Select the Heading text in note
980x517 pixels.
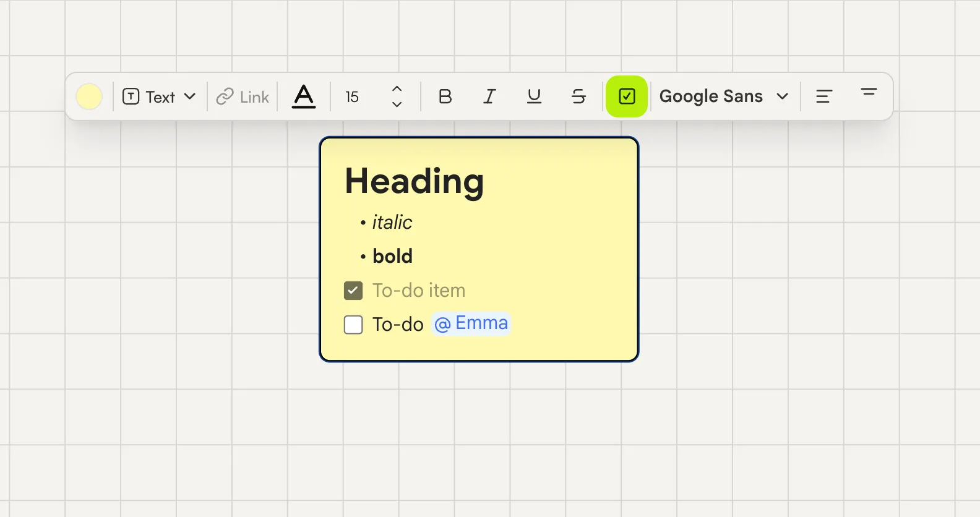coord(414,181)
